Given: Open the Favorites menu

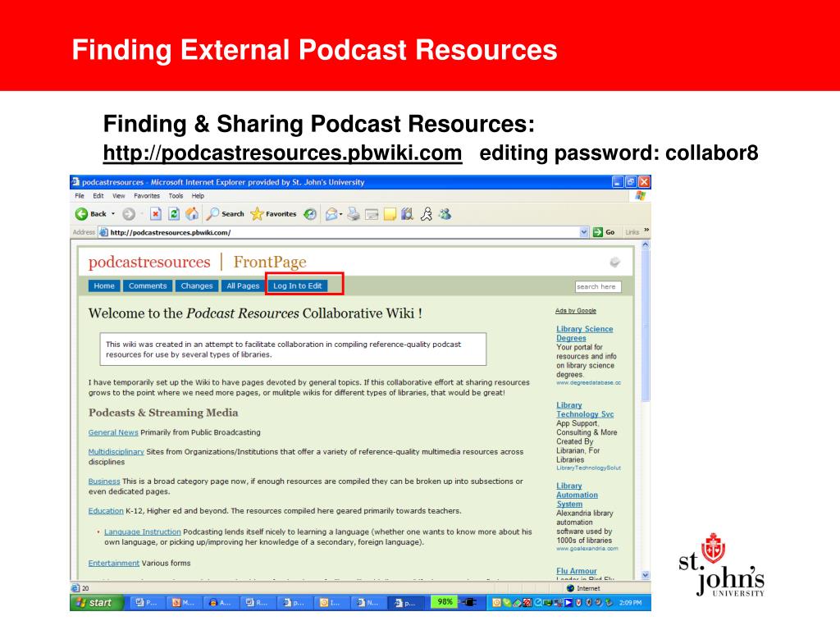Looking at the screenshot, I should (147, 196).
